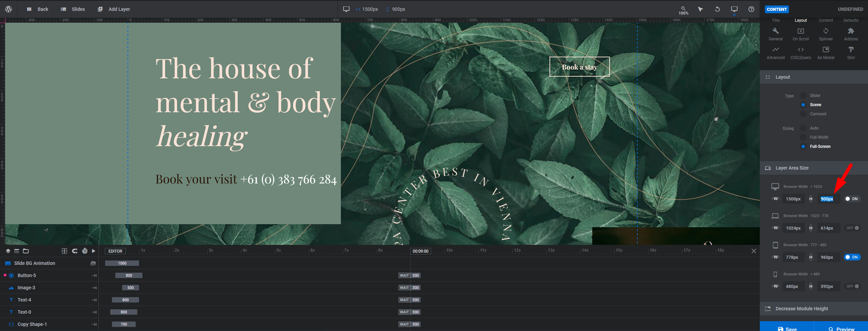Collapse the Layout section header
The width and height of the screenshot is (868, 331).
click(x=814, y=77)
